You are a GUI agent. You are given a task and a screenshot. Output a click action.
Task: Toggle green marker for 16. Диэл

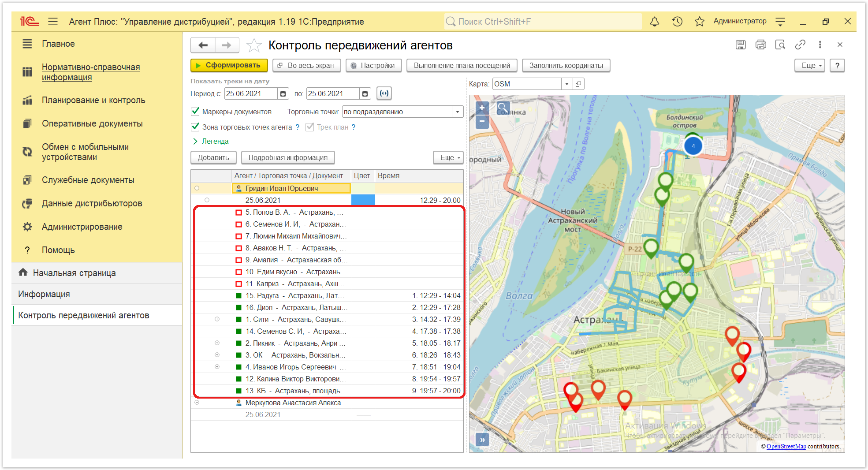point(238,308)
